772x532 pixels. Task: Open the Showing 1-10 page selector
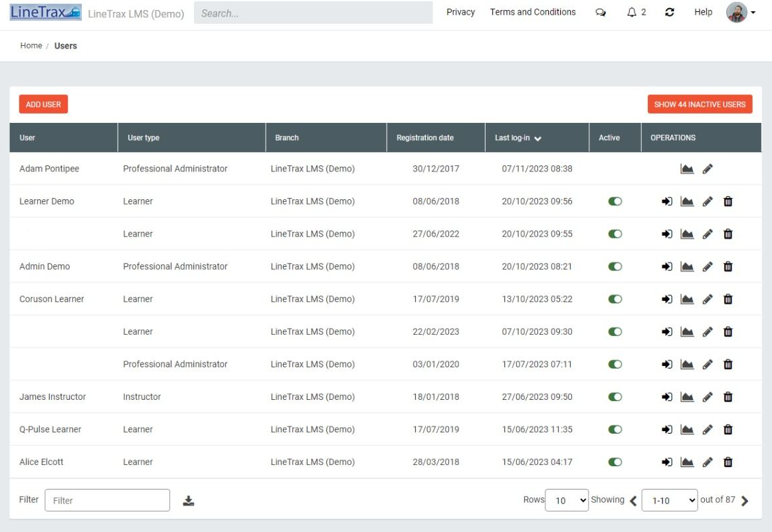[x=670, y=500]
